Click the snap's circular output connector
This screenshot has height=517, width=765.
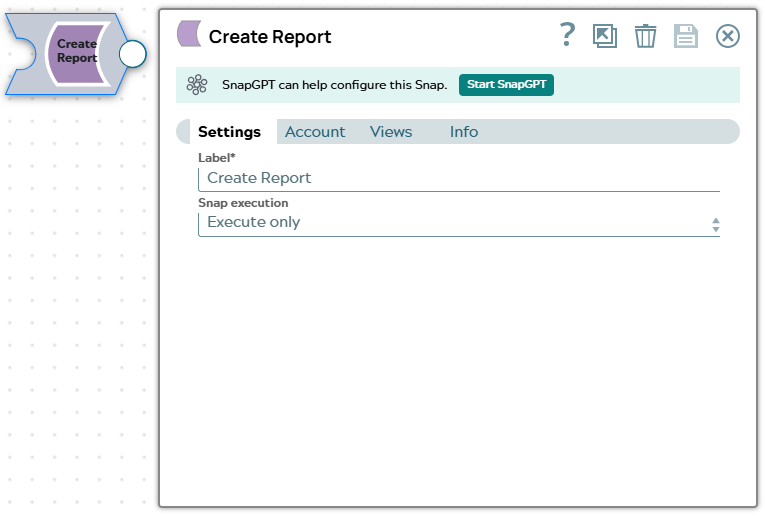point(133,54)
